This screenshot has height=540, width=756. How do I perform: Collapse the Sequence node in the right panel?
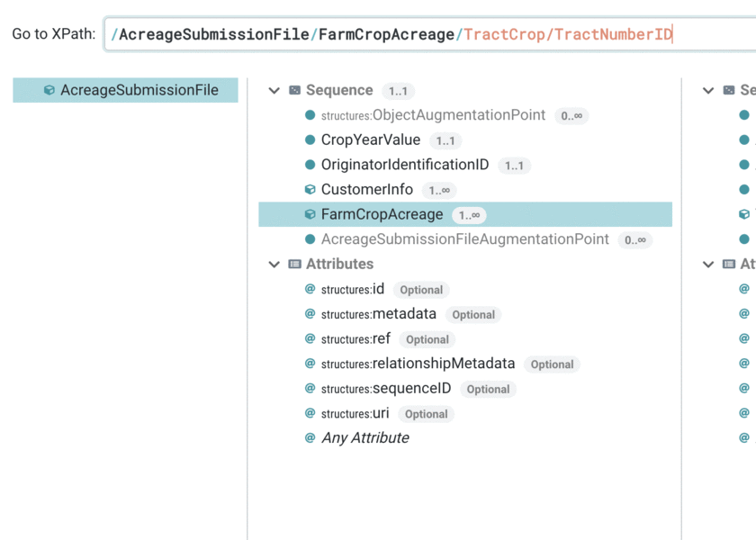709,90
